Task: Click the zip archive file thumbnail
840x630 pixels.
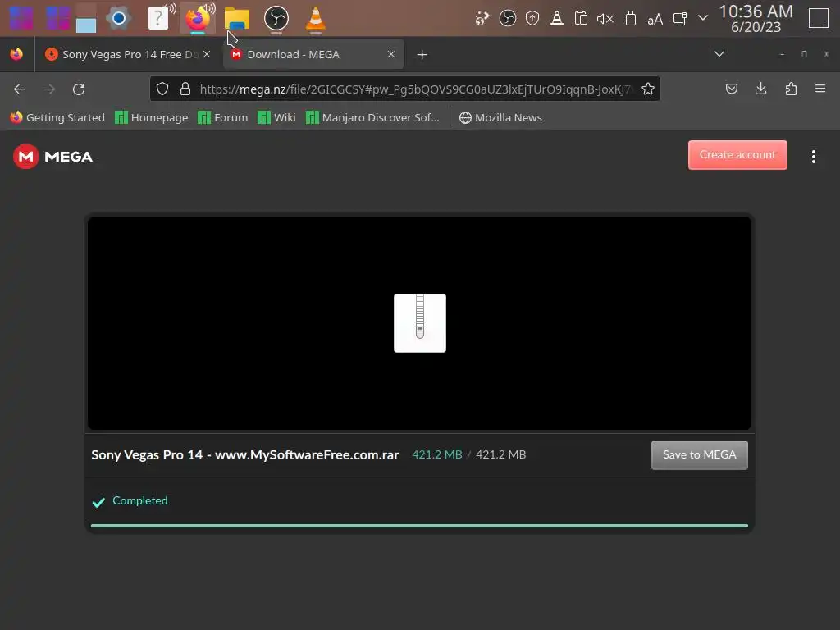Action: pyautogui.click(x=420, y=323)
